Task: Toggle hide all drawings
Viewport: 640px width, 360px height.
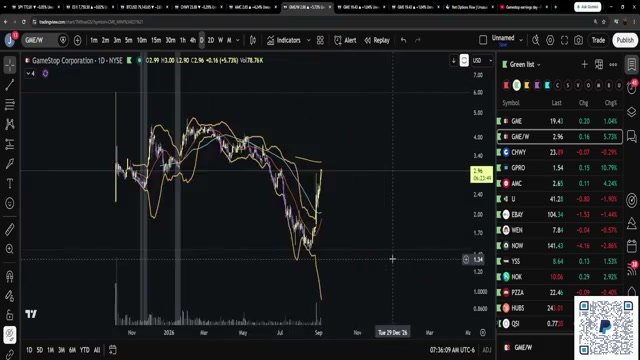Action: 10,335
